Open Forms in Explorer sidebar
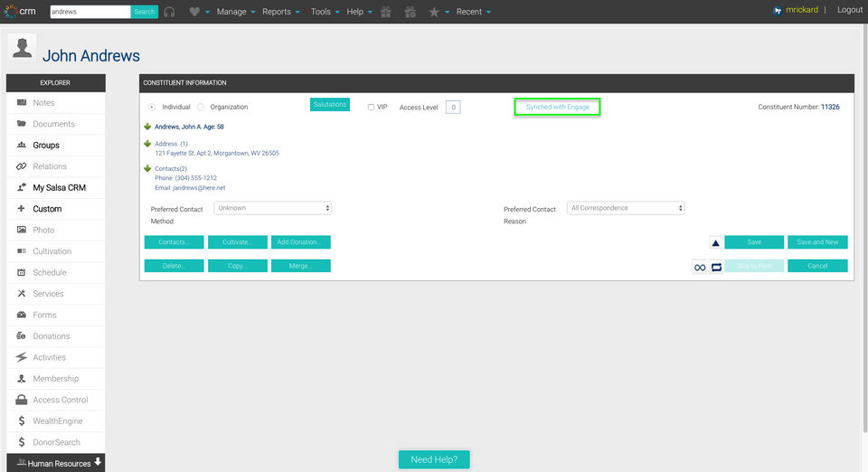Screen dimensions: 868x472 coord(56,315)
